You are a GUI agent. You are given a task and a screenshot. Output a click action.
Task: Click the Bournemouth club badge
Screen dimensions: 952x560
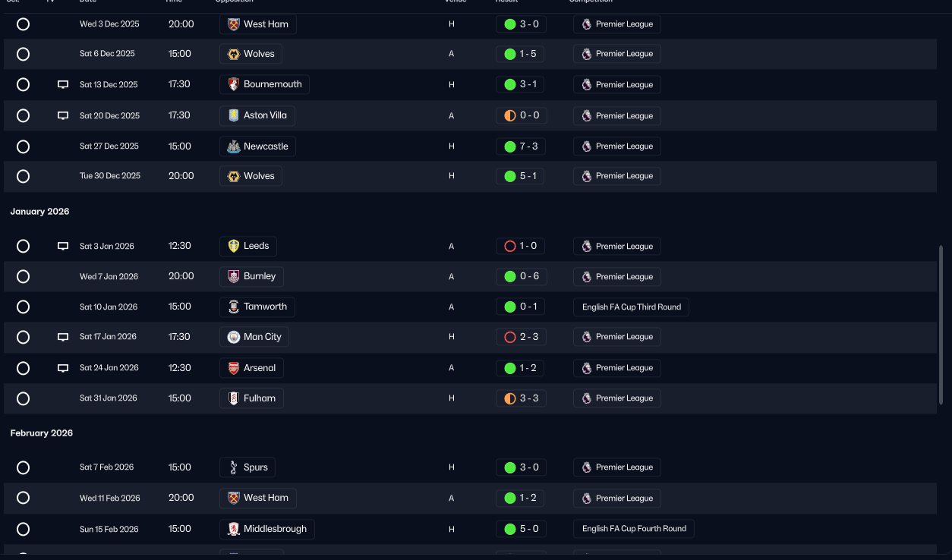click(234, 84)
